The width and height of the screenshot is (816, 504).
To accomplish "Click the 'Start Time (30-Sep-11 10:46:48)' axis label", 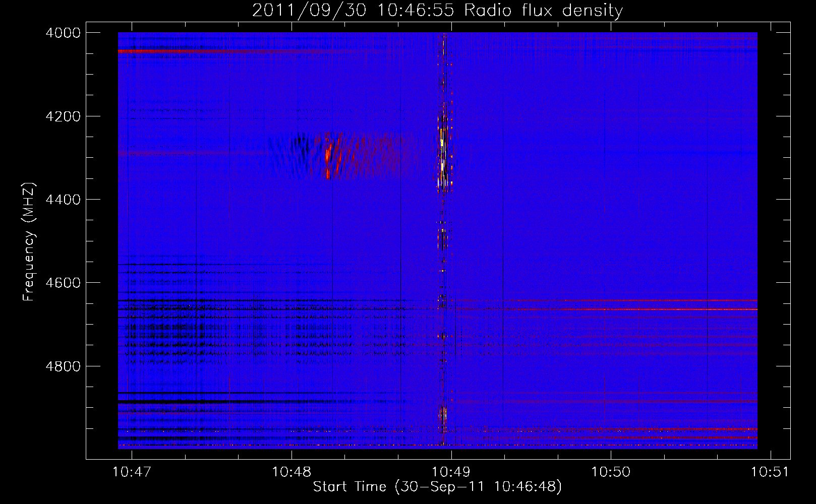I will click(x=437, y=487).
